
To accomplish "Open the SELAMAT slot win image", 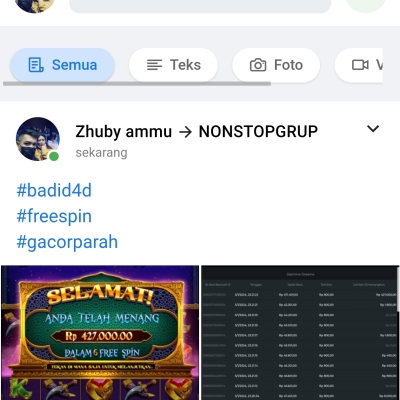I will pos(100,333).
